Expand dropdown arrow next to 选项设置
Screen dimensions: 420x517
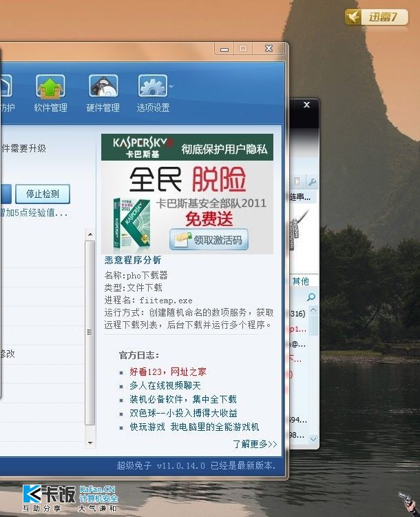tap(171, 86)
